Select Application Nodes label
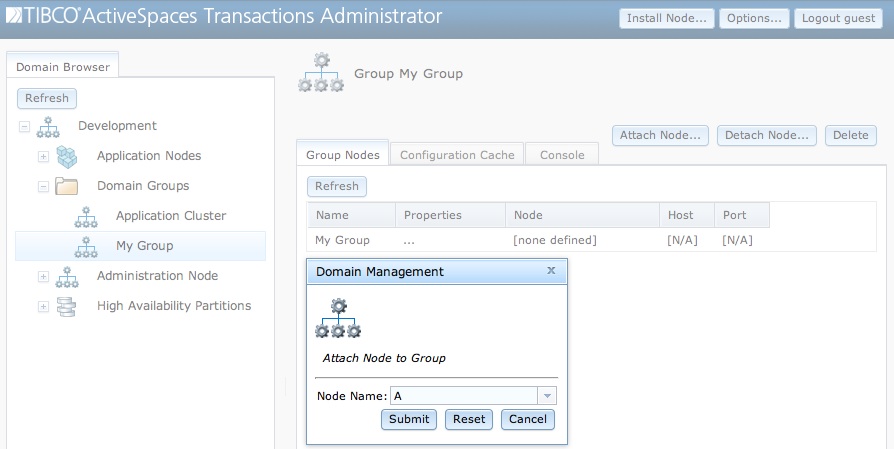 coord(149,156)
